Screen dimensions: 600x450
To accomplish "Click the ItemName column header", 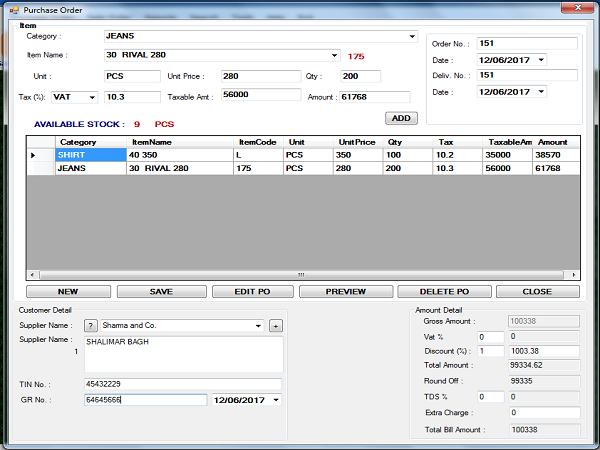I will (180, 142).
